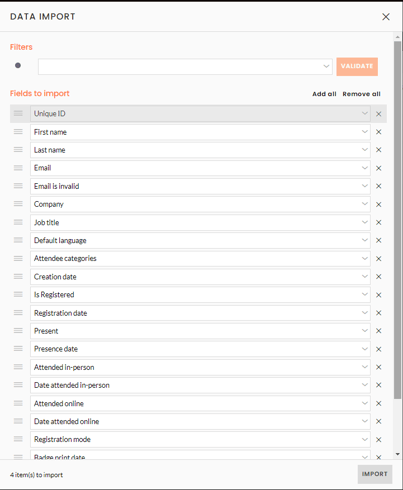403x490 pixels.
Task: Click the Import button
Action: pyautogui.click(x=375, y=474)
